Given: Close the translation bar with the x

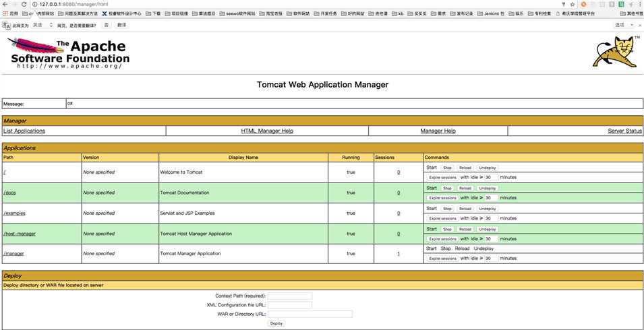Looking at the screenshot, I should coord(639,25).
